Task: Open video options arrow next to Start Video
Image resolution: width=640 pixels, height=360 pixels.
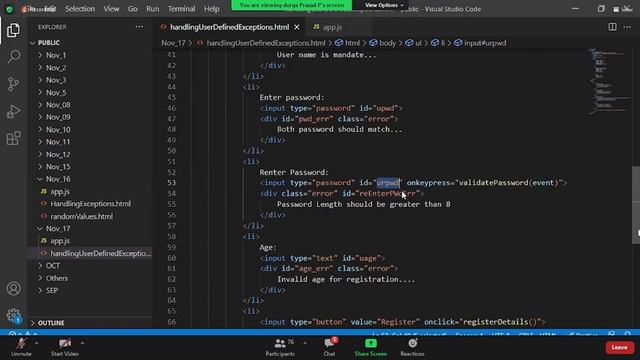Action: pyautogui.click(x=82, y=343)
